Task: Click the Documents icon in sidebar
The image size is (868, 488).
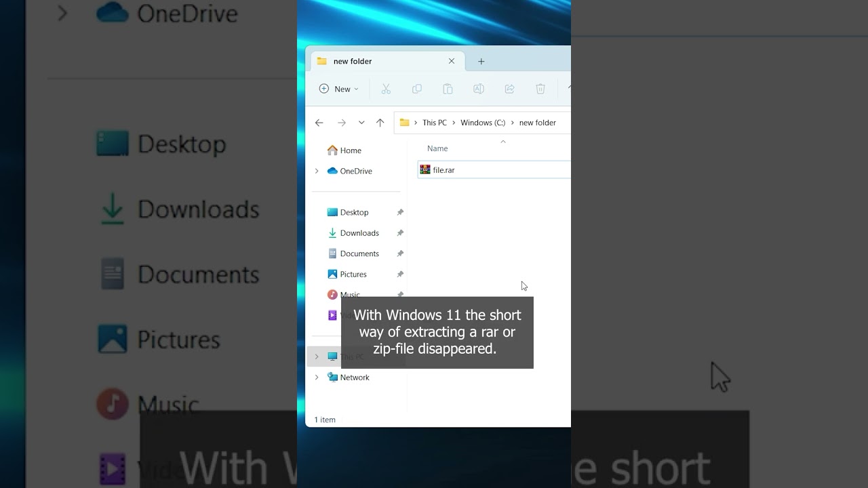Action: coord(332,253)
